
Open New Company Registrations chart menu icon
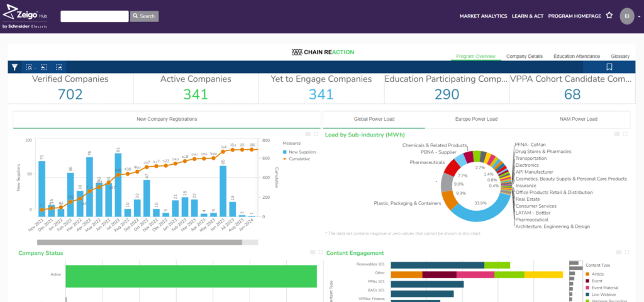click(x=308, y=134)
